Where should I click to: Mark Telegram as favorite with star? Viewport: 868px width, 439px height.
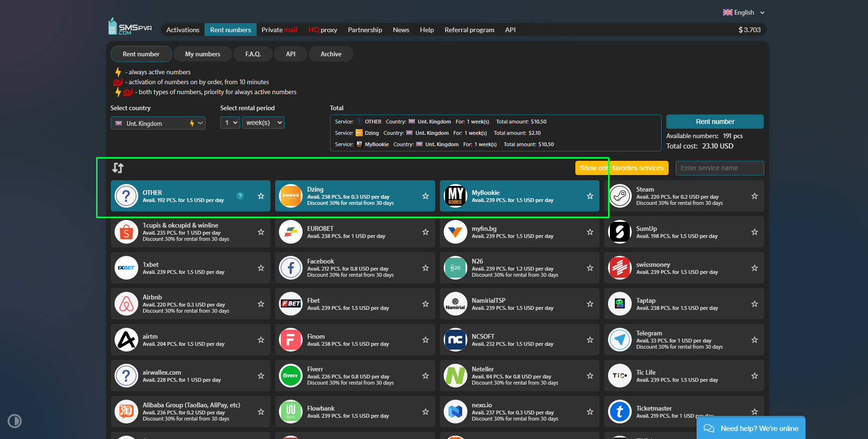(755, 340)
